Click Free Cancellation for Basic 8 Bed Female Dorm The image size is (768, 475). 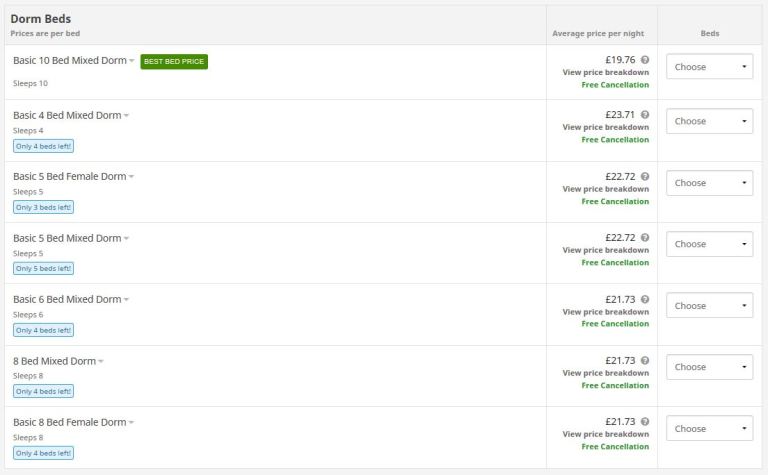[x=615, y=446]
